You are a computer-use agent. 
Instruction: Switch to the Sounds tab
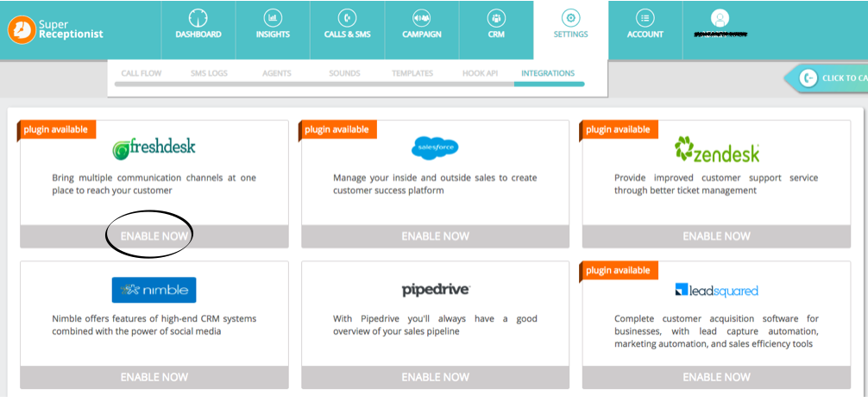pos(344,73)
